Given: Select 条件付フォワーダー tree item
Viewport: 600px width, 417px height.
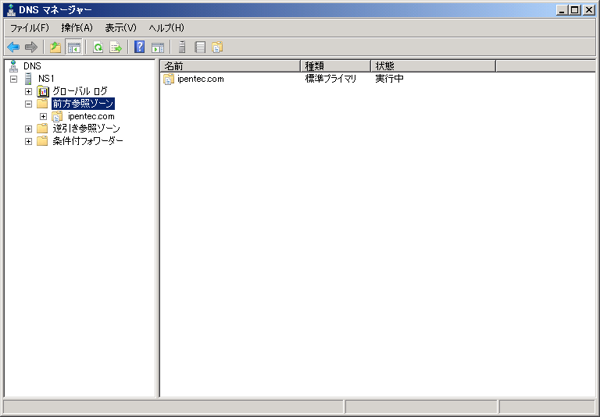Looking at the screenshot, I should [88, 141].
